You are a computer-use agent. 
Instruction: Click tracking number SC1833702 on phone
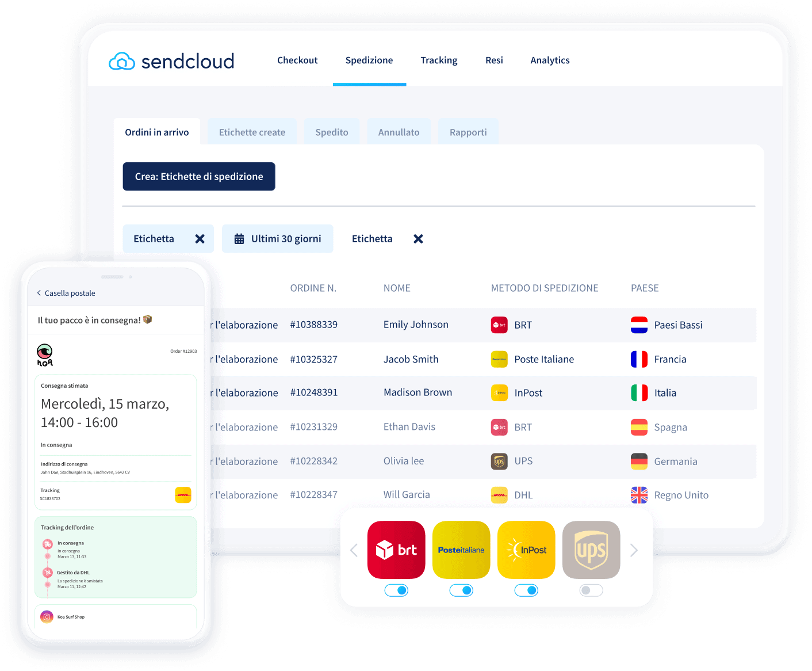[50, 498]
